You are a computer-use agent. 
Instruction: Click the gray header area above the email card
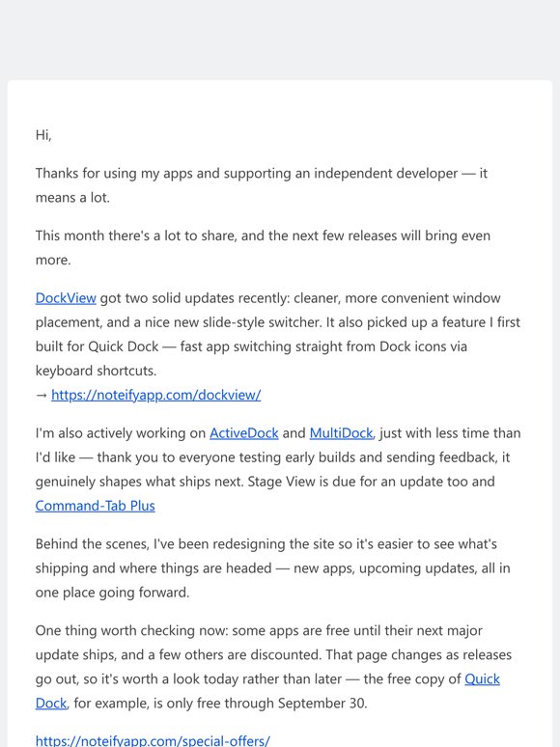[x=280, y=40]
